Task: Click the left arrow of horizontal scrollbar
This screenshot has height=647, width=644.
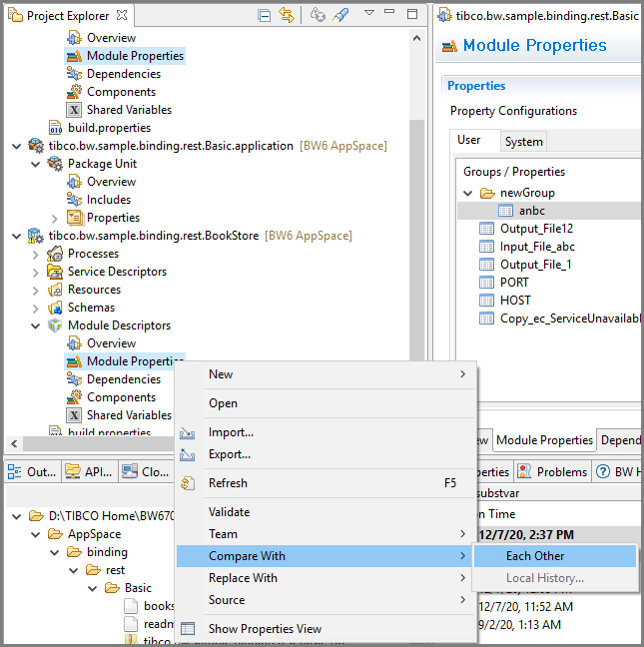Action: point(14,444)
